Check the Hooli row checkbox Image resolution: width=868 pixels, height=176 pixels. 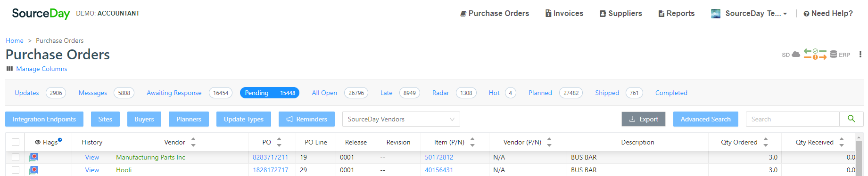pos(16,170)
